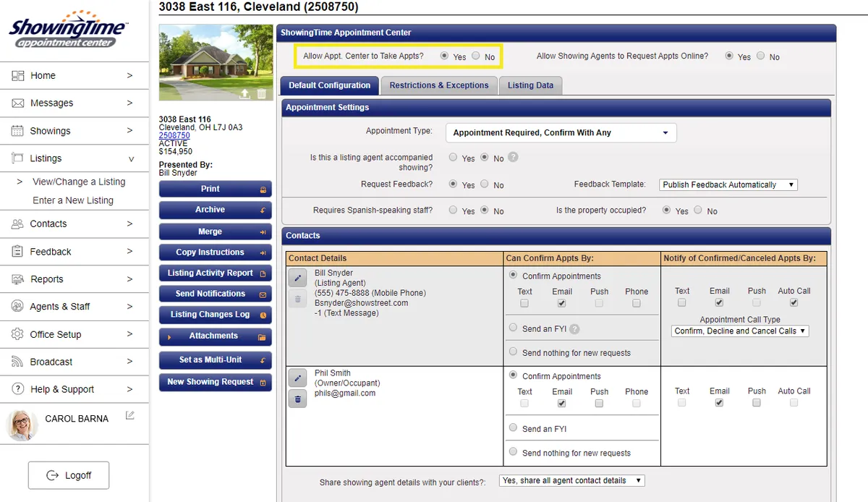Image resolution: width=868 pixels, height=502 pixels.
Task: Edit Phil Smith contact with pencil icon
Action: pos(297,378)
